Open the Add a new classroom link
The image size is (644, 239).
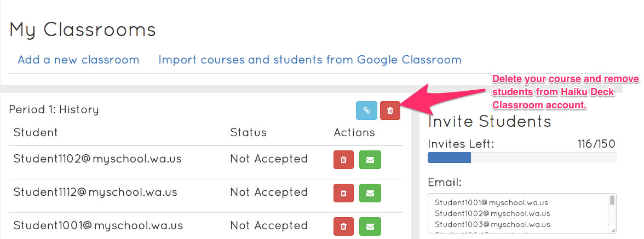(78, 60)
